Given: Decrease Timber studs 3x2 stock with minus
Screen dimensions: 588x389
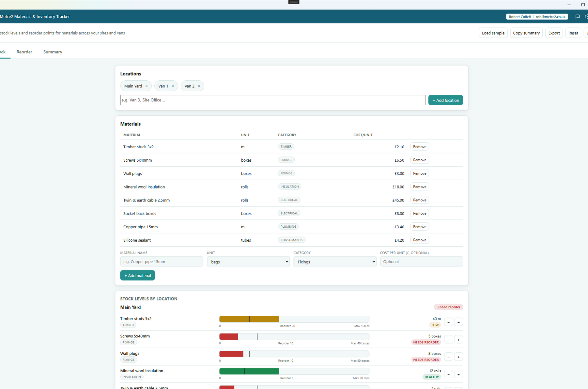Looking at the screenshot, I should [x=448, y=322].
